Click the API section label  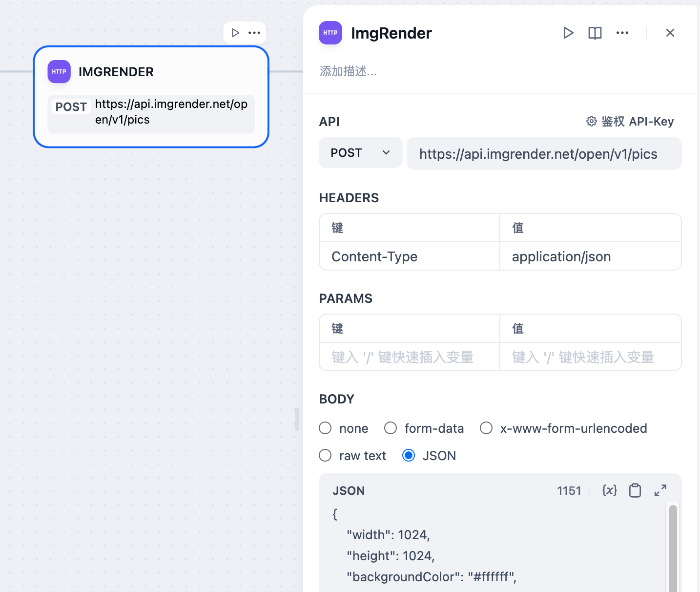point(329,122)
